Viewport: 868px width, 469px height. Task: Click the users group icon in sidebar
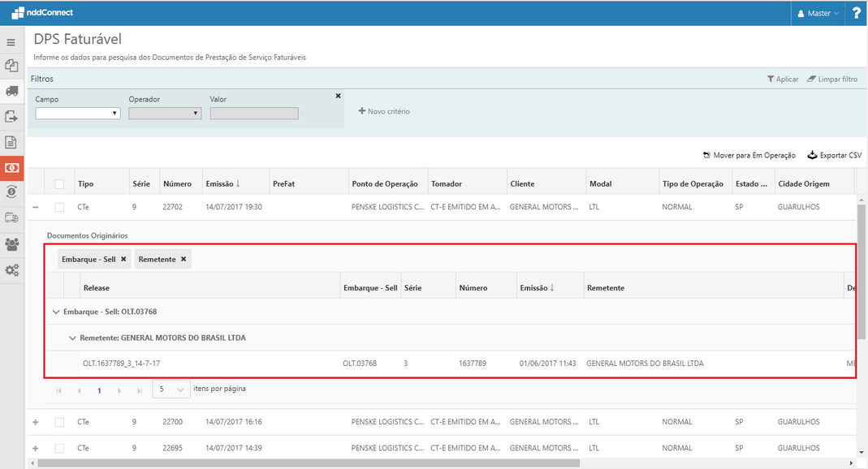(x=11, y=244)
